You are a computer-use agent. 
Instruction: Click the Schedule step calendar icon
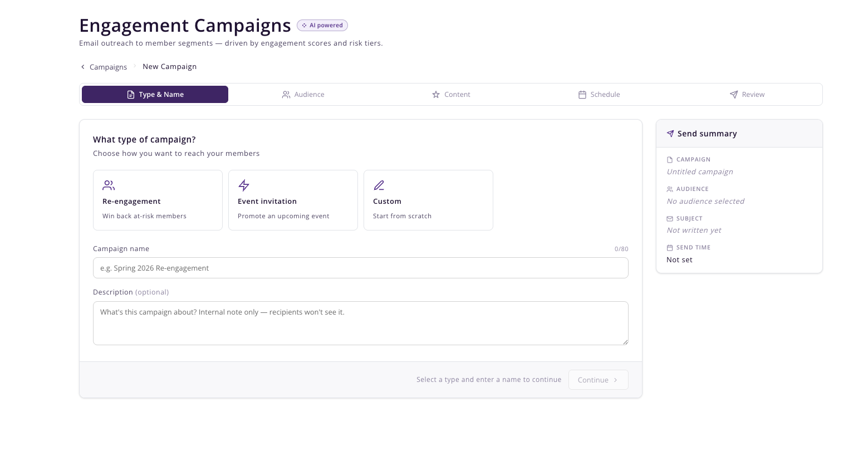(x=582, y=95)
